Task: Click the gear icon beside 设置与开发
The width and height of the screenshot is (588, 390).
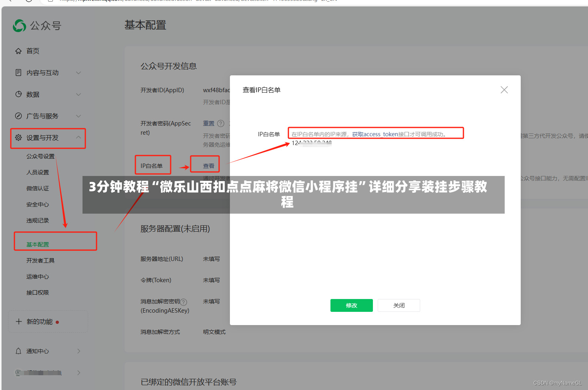Action: point(18,137)
